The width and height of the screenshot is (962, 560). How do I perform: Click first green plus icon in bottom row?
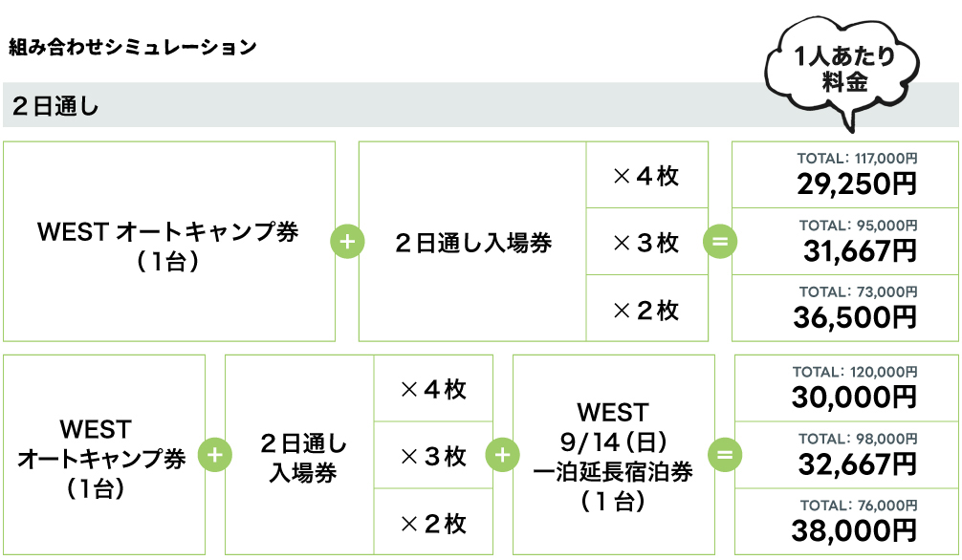pyautogui.click(x=215, y=455)
